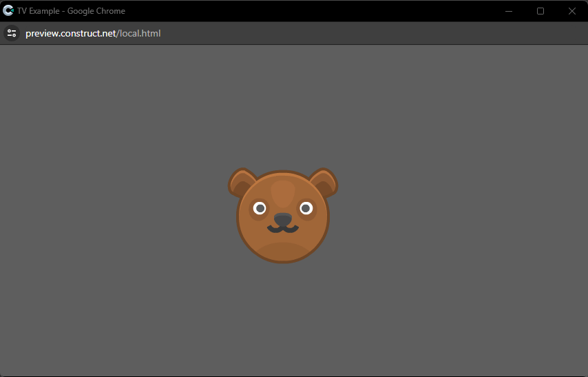Open the site information icon beside the URL
Image resolution: width=588 pixels, height=377 pixels.
pos(12,33)
